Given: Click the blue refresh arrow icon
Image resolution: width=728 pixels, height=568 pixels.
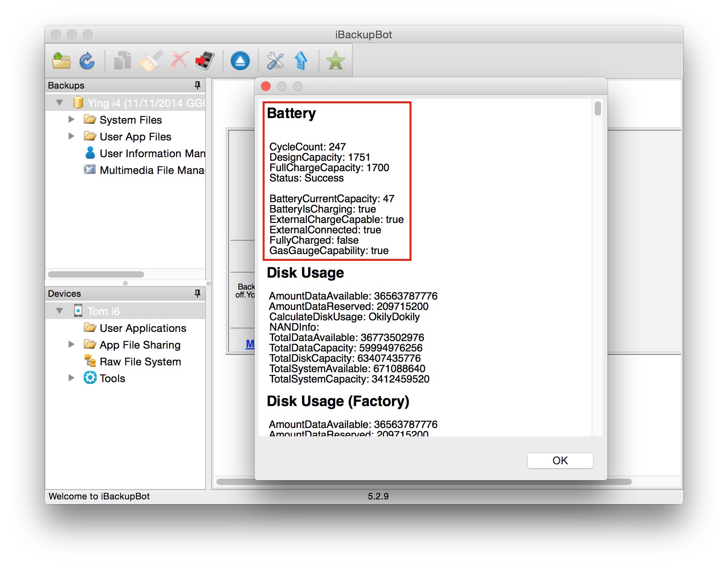Looking at the screenshot, I should pos(87,61).
